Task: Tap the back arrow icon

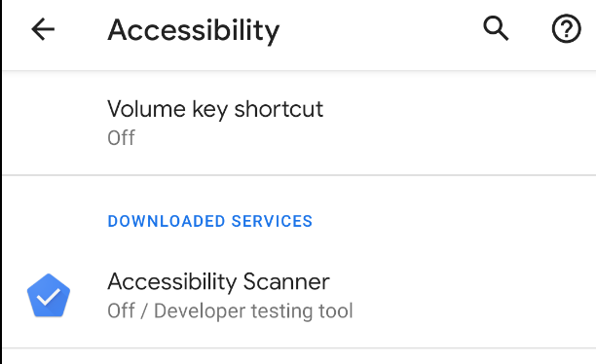Action: pos(43,29)
